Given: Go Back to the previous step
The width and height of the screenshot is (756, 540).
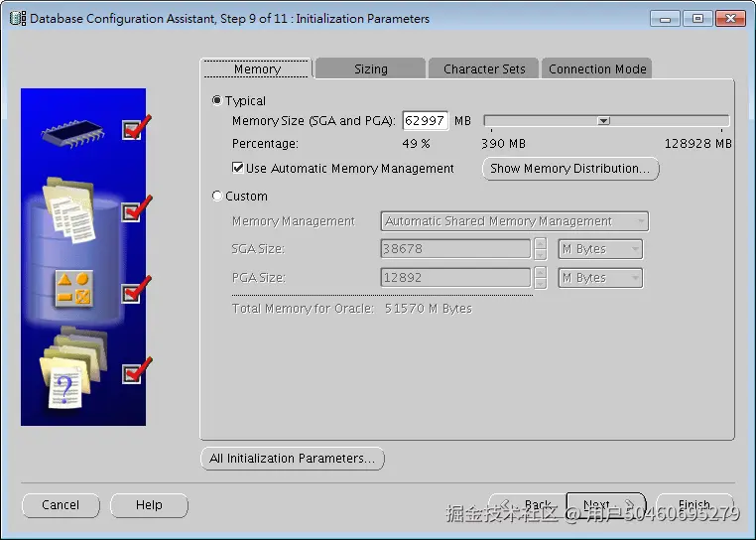Looking at the screenshot, I should [x=528, y=505].
